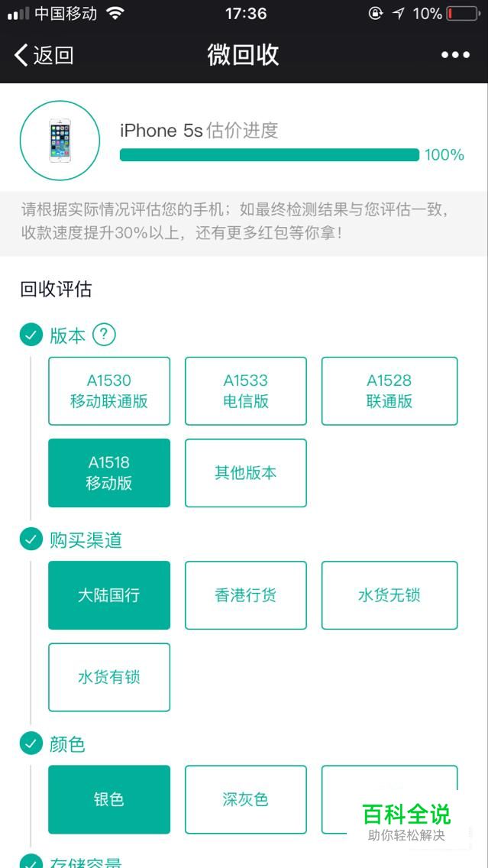
Task: Select 其他版本 as the version
Action: click(246, 472)
